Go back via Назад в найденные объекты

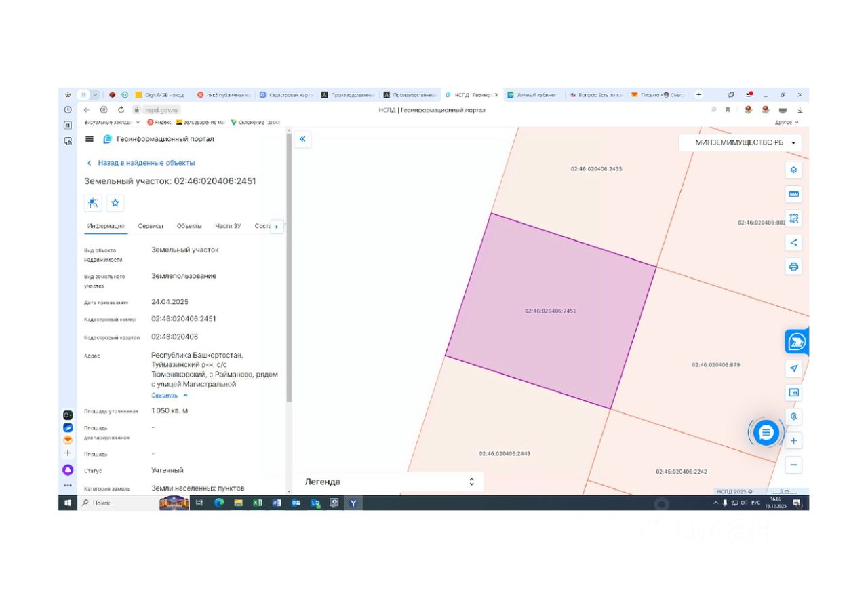coord(141,163)
